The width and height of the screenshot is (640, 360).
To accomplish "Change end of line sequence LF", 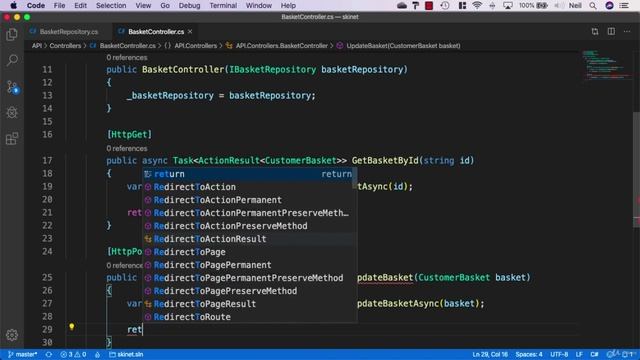I will (x=579, y=354).
